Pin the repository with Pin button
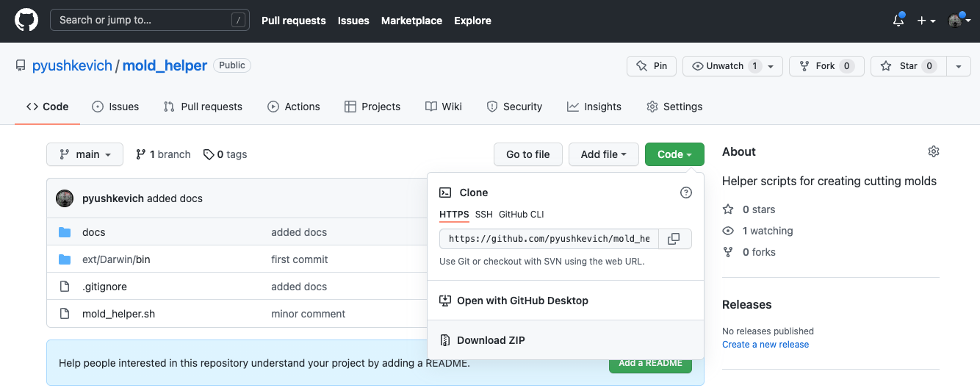The width and height of the screenshot is (980, 388). pyautogui.click(x=652, y=65)
